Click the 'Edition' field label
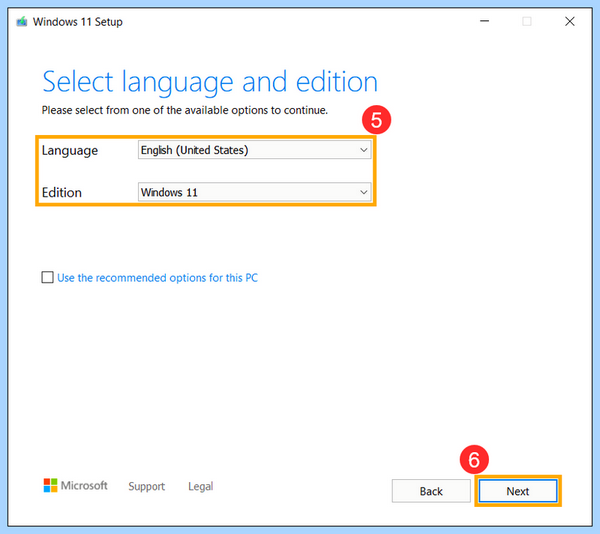The width and height of the screenshot is (600, 534). 62,192
